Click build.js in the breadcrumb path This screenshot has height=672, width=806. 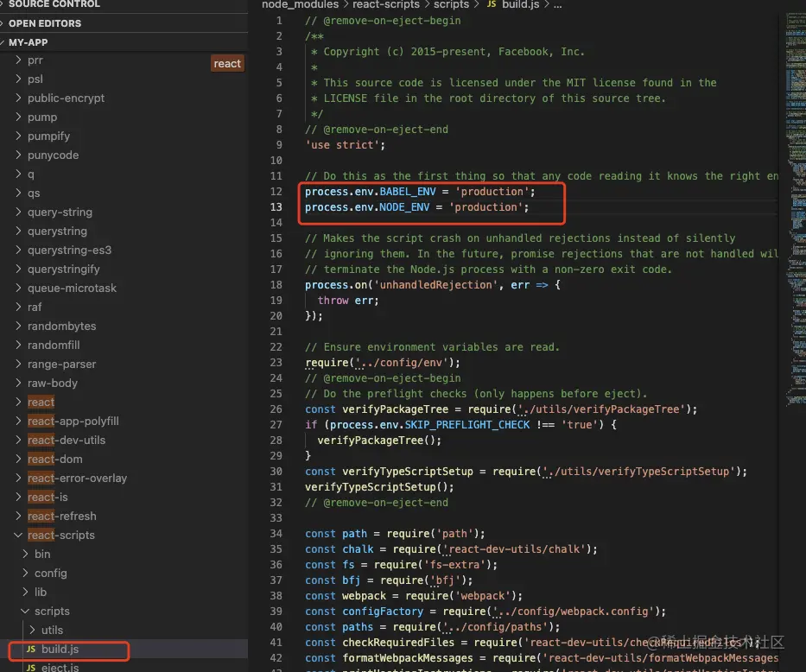point(521,4)
